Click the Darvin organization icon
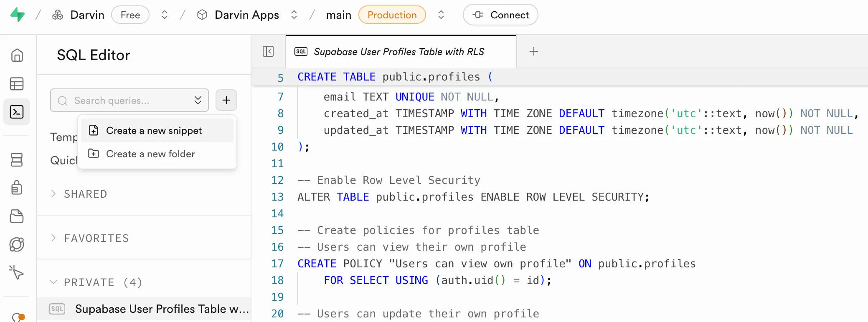 58,15
